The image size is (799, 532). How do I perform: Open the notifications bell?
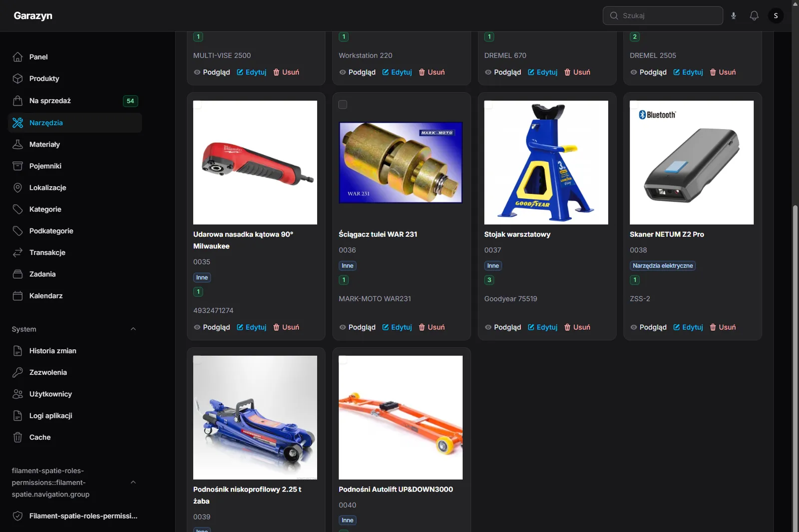754,15
